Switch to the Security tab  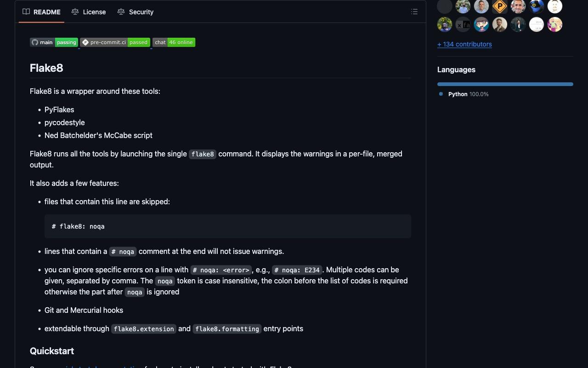pyautogui.click(x=136, y=12)
